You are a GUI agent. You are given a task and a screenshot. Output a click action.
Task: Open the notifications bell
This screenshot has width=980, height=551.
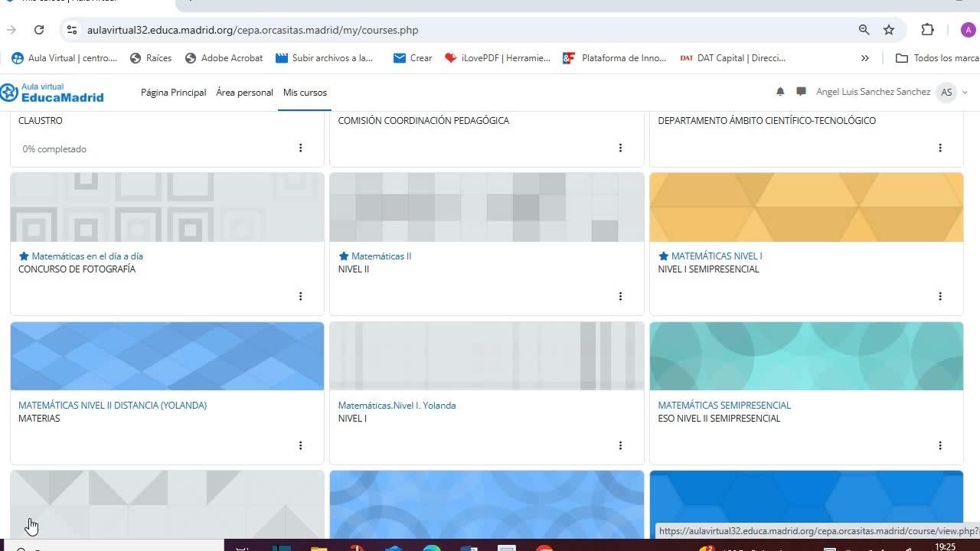coord(780,92)
